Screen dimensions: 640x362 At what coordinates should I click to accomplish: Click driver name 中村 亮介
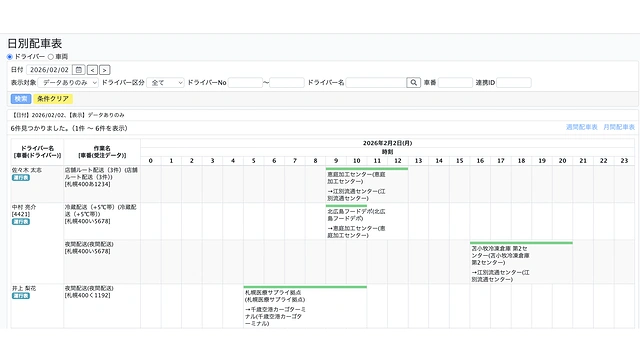(24, 207)
